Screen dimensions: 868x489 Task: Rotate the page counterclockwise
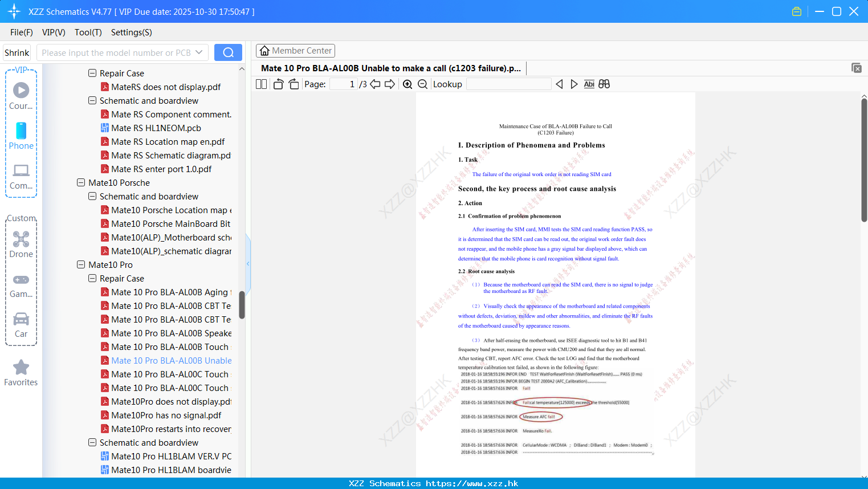click(278, 84)
